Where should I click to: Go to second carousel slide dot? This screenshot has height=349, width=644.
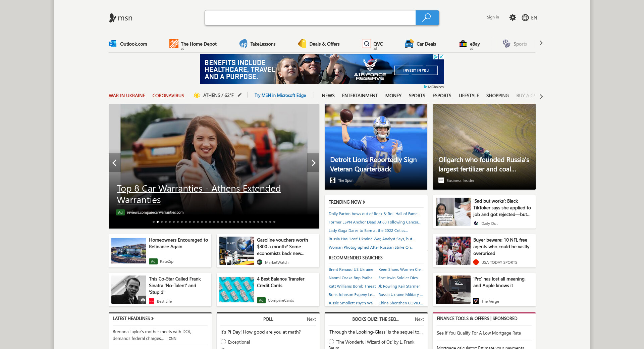(158, 222)
